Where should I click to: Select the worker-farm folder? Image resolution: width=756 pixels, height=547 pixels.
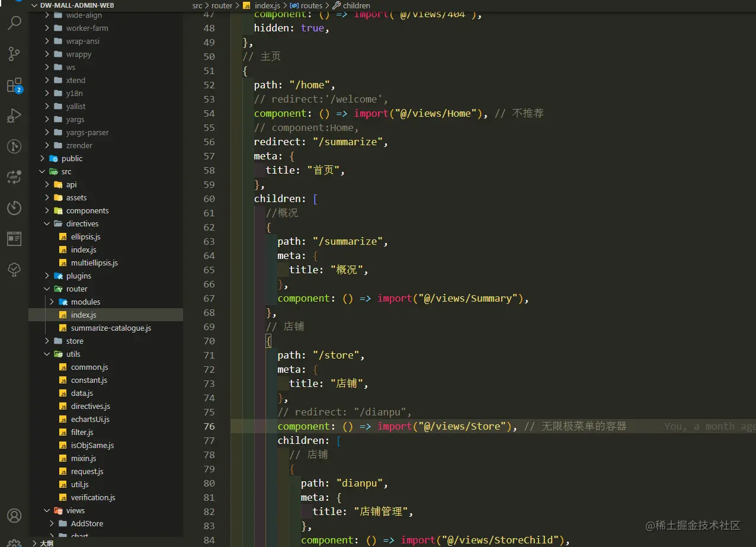coord(105,28)
